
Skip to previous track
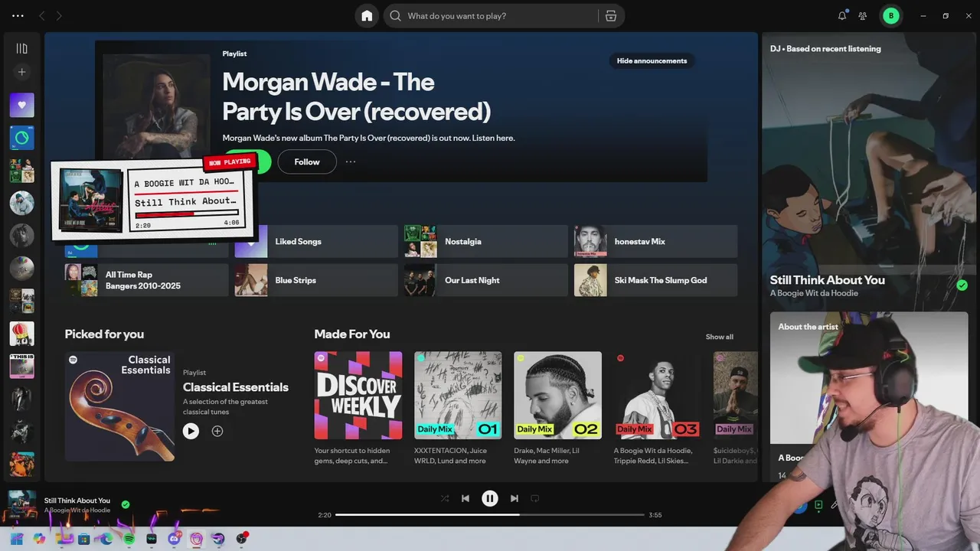[x=465, y=498]
